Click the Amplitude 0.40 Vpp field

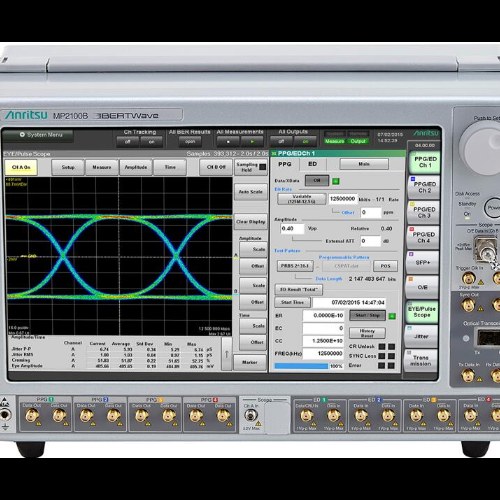tap(292, 229)
